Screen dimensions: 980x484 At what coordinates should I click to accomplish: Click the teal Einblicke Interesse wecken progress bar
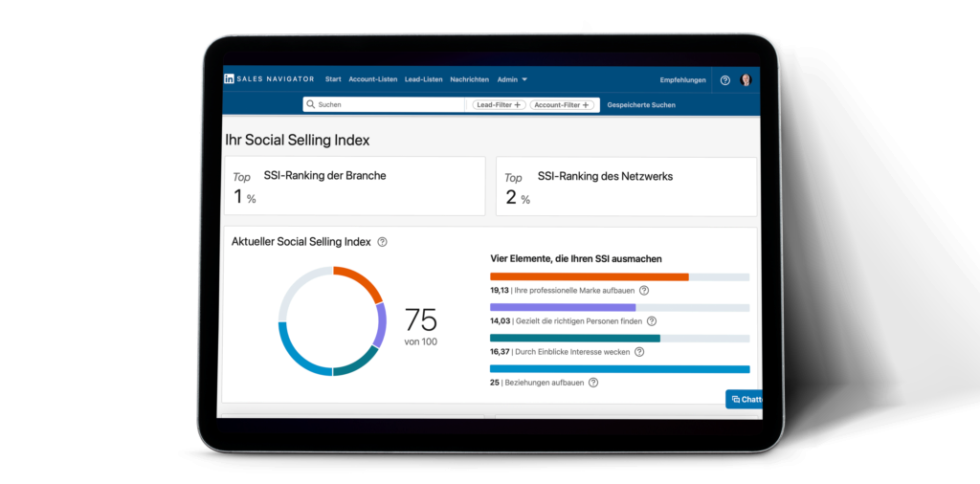[x=619, y=338]
